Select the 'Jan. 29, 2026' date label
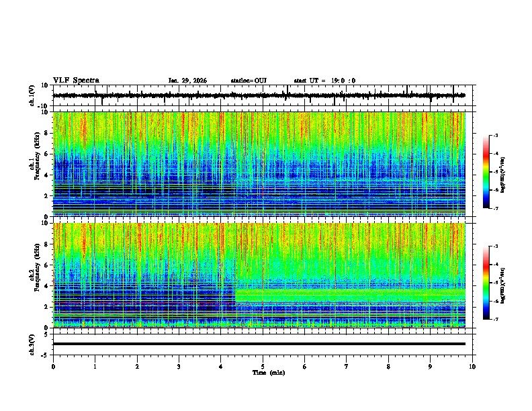This screenshot has height=411, width=532. (x=187, y=81)
